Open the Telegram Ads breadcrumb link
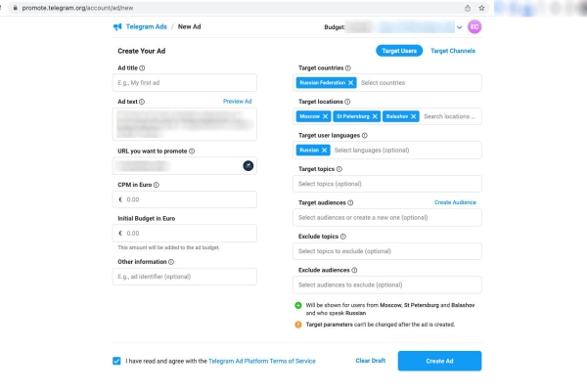Image resolution: width=587 pixels, height=392 pixels. click(x=147, y=27)
